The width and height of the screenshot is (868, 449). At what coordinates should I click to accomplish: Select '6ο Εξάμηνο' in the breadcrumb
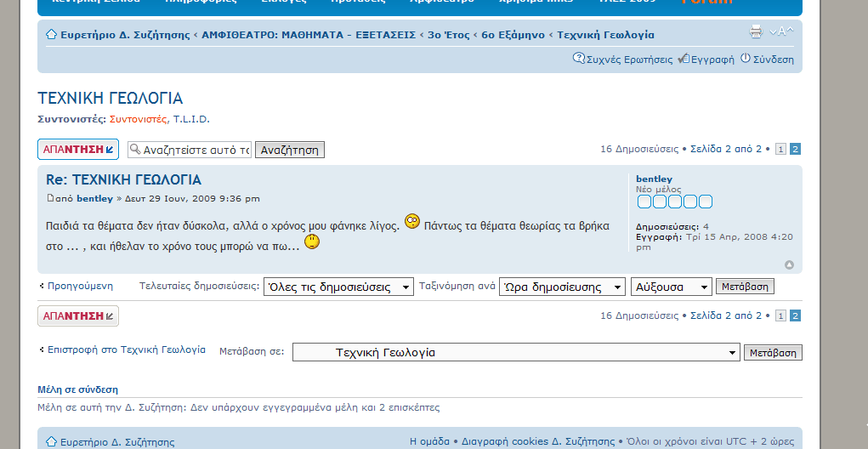(x=513, y=35)
